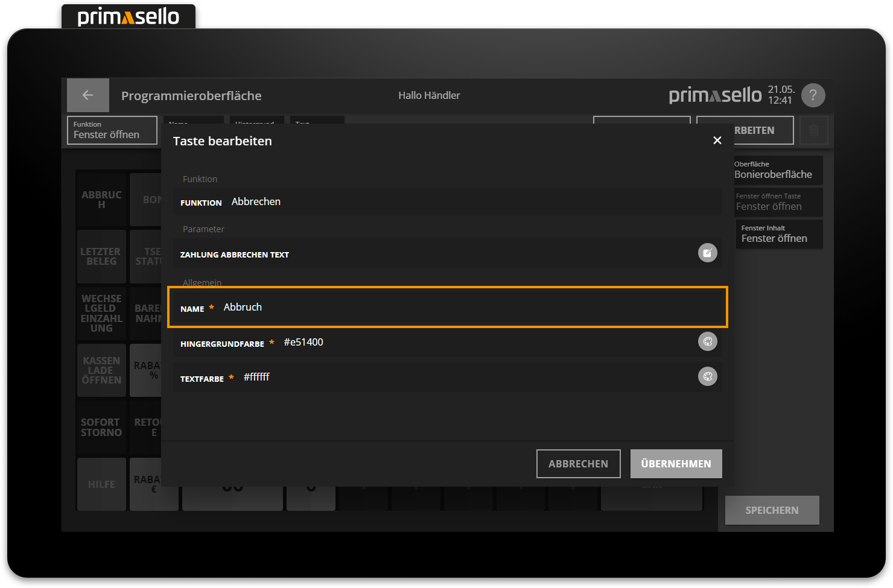
Task: Open the Funktion Fenster öffnen selector
Action: click(x=112, y=130)
